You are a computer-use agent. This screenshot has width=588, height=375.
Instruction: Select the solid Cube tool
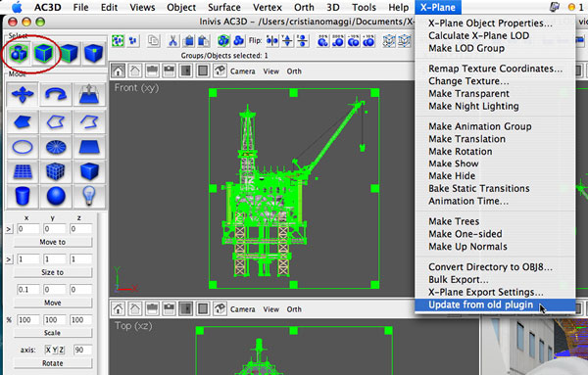click(89, 171)
